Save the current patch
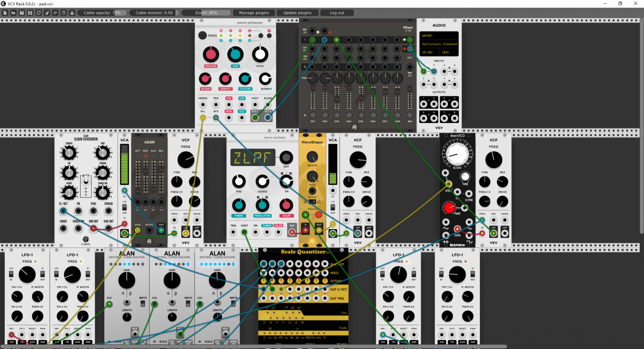 click(22, 13)
